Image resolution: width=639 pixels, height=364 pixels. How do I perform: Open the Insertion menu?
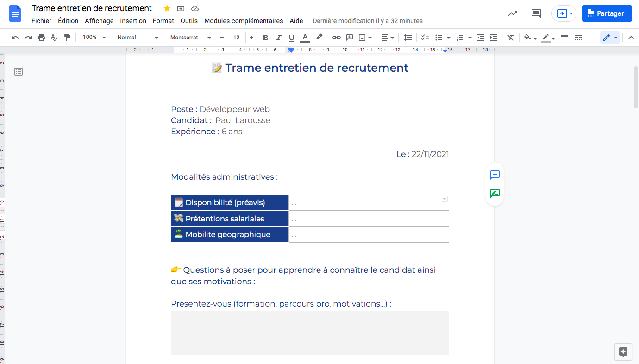133,21
